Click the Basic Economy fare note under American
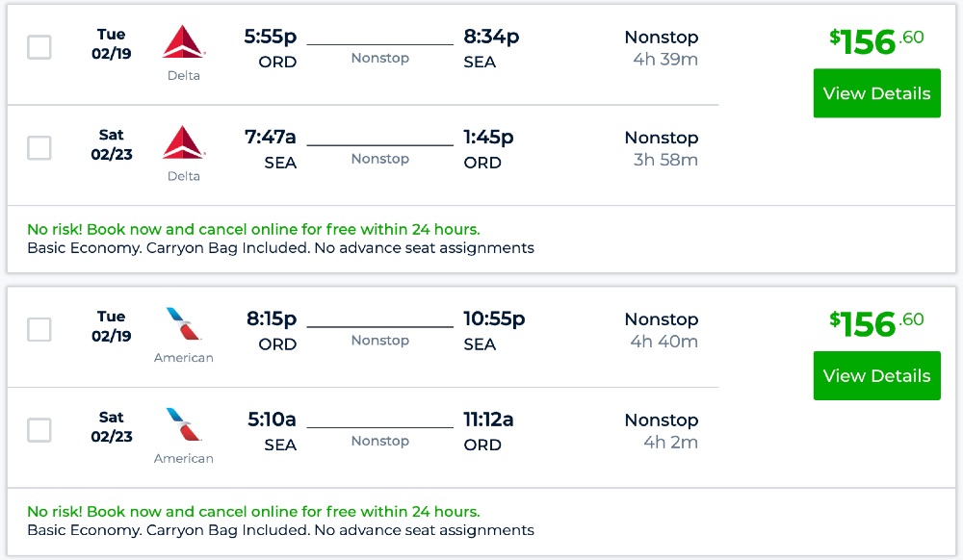This screenshot has width=963, height=560. [280, 530]
